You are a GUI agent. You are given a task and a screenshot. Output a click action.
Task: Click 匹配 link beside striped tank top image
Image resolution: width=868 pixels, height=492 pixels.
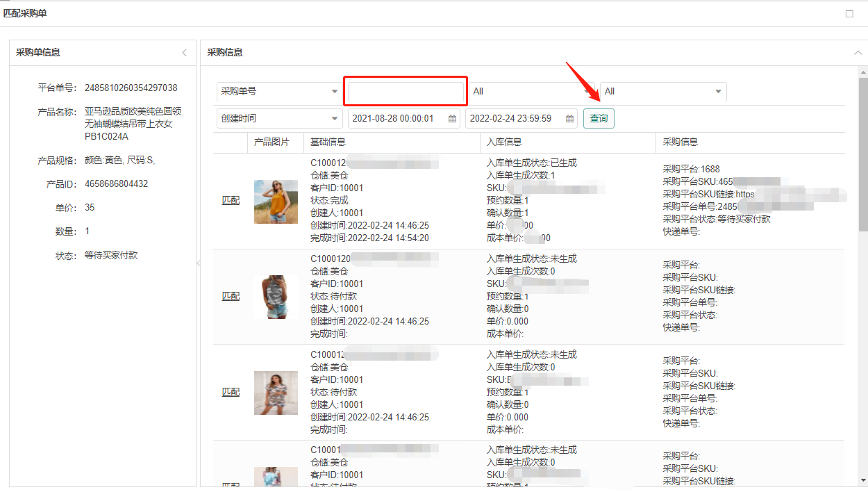coord(231,296)
